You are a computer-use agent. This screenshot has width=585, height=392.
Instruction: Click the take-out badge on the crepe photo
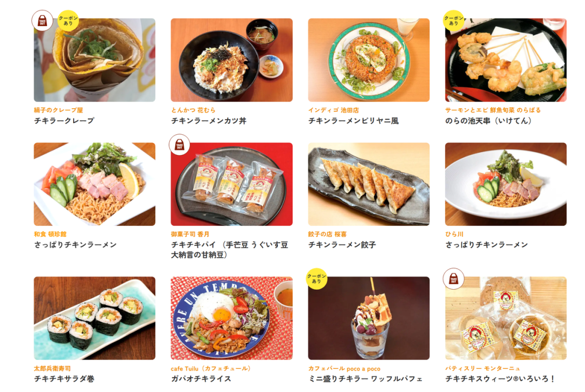pyautogui.click(x=42, y=21)
